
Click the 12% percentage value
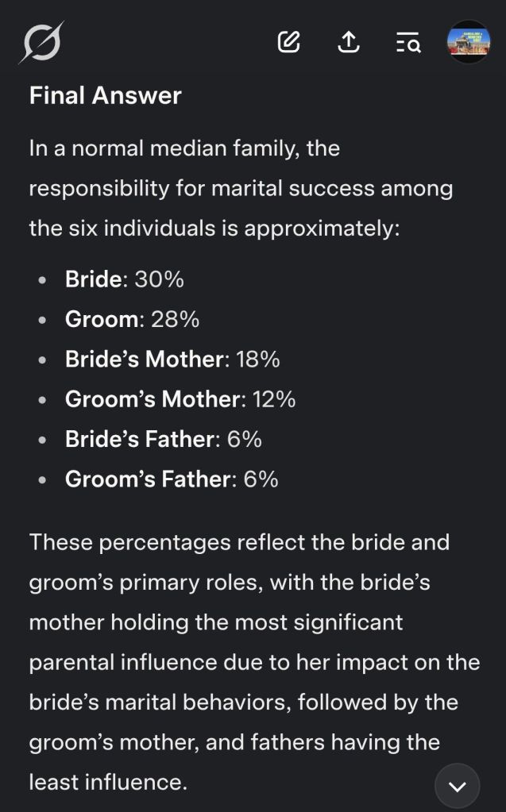(x=274, y=399)
